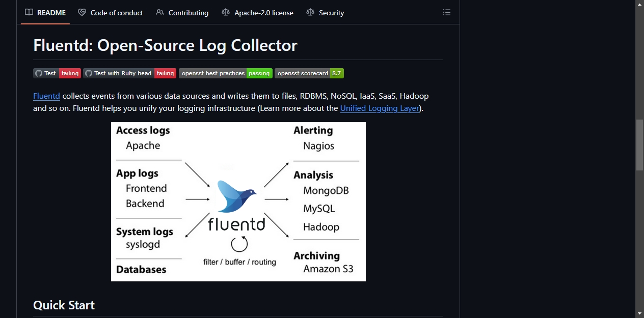644x318 pixels.
Task: Click the scrollbar up arrow
Action: tap(639, 4)
